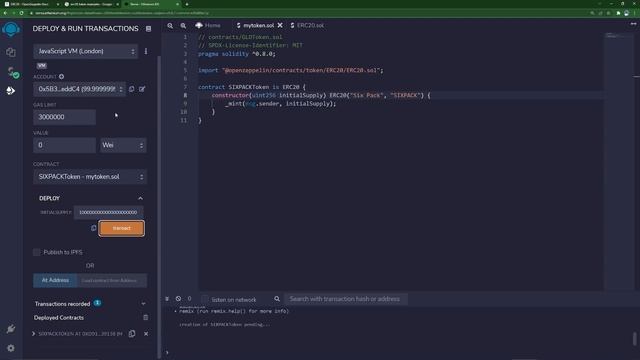Viewport: 640px width, 360px height.
Task: Click the sign message icon beside account
Action: pos(142,89)
